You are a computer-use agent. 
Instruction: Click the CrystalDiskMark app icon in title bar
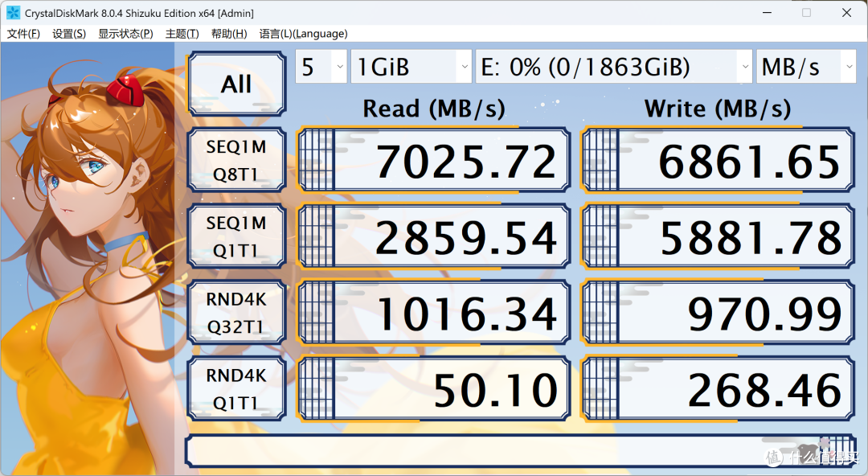(x=13, y=13)
